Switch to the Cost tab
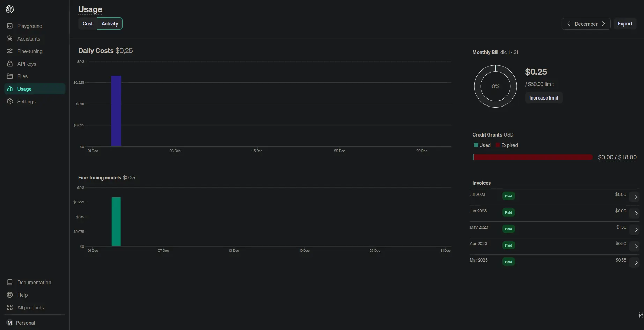The height and width of the screenshot is (330, 644). tap(88, 24)
